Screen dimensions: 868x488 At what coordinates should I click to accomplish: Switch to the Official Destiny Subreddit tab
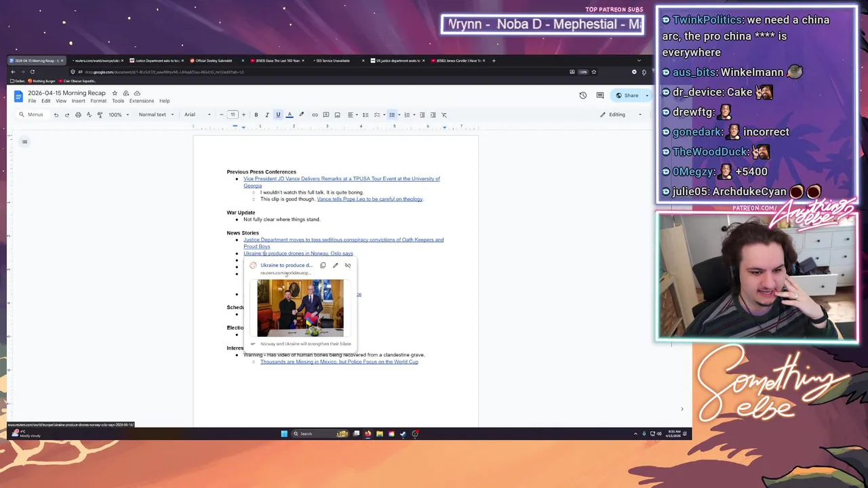[215, 61]
